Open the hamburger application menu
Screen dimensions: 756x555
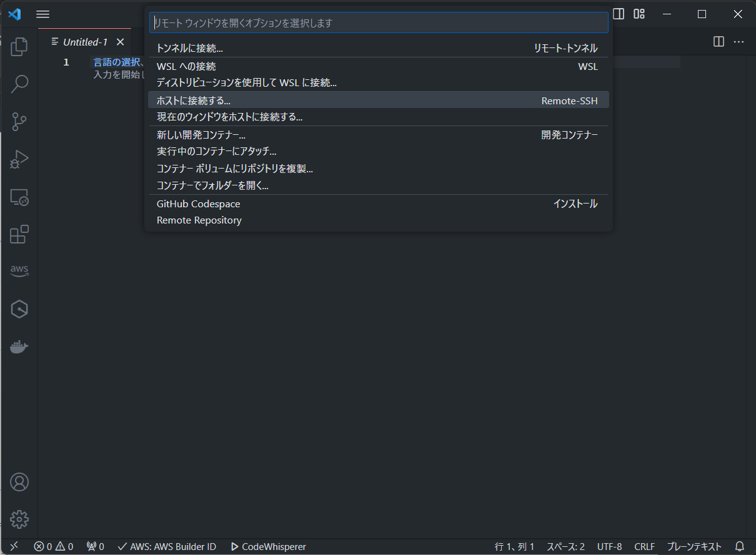point(42,14)
